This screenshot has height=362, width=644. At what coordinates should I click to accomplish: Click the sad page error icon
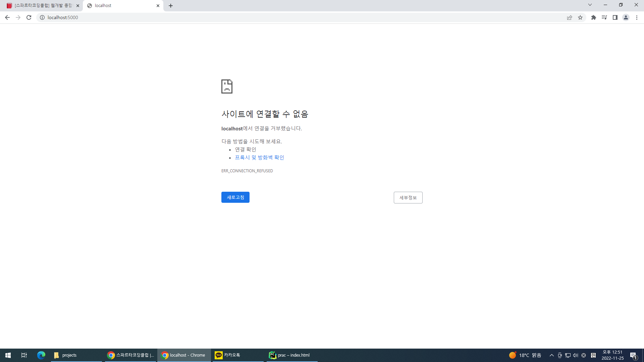[227, 86]
